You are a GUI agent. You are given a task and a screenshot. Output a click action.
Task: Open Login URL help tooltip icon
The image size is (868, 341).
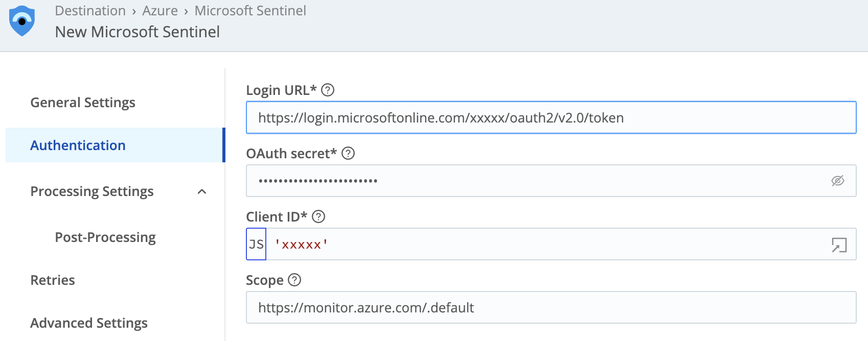coord(328,90)
